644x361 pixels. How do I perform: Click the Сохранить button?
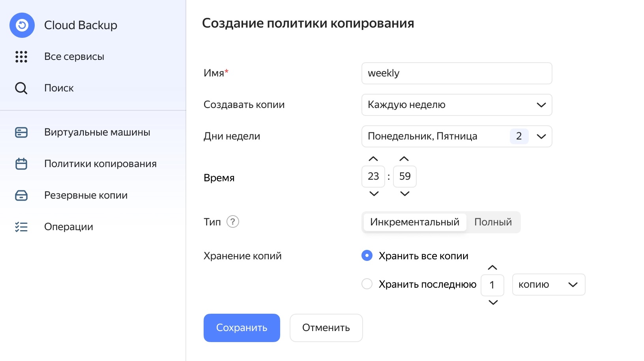coord(241,328)
